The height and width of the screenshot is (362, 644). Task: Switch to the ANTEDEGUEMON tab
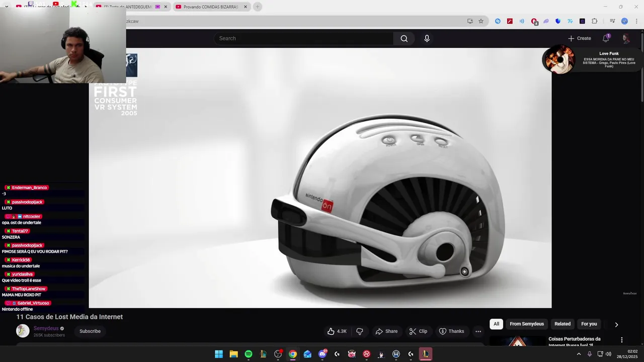point(132,7)
